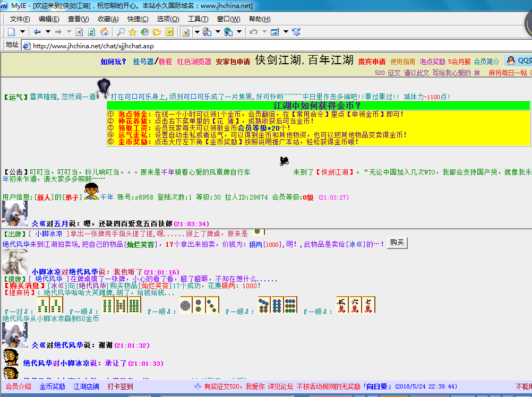Click the QQ penguin icon button
532x397 pixels.
tap(518, 61)
